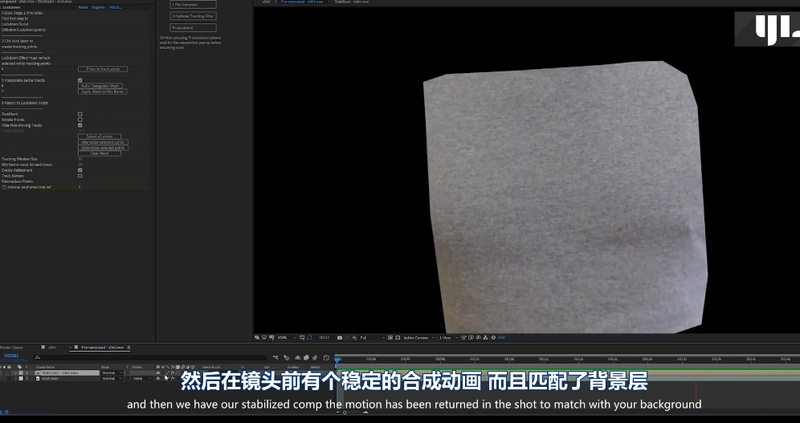Image resolution: width=800 pixels, height=423 pixels.
Task: Click the Reset link in Lockdown effect
Action: click(83, 7)
